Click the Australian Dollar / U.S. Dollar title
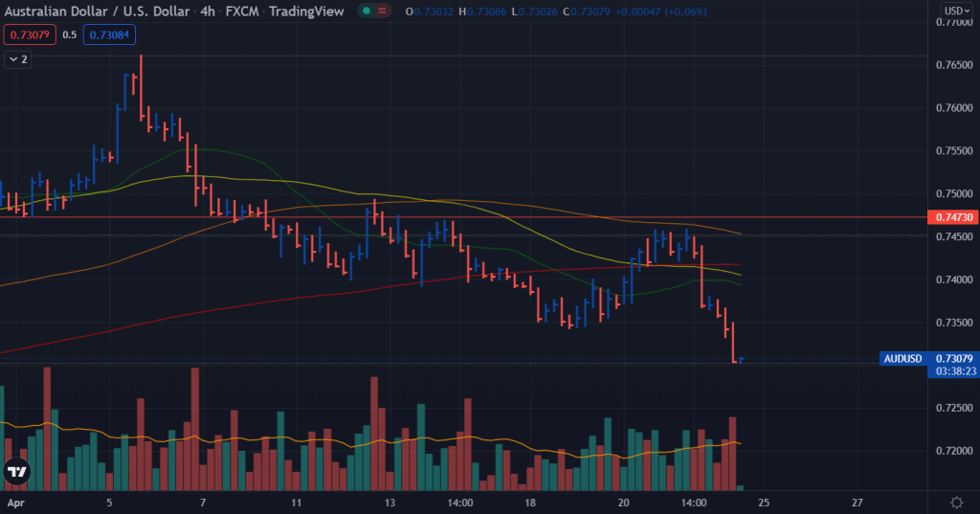Screen dimensions: 980x514 coord(97,11)
